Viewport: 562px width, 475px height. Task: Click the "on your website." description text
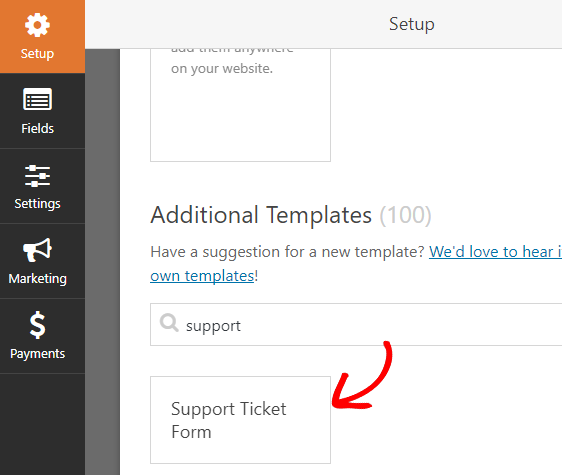222,68
